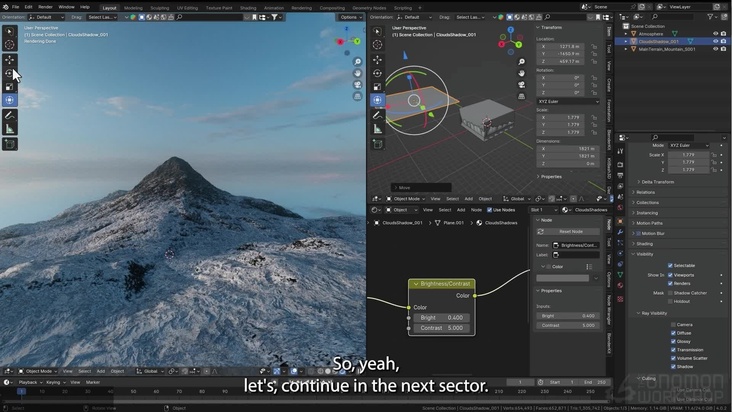
Task: Open XYZ Euler rotation mode dropdown in sidebar
Action: (568, 101)
